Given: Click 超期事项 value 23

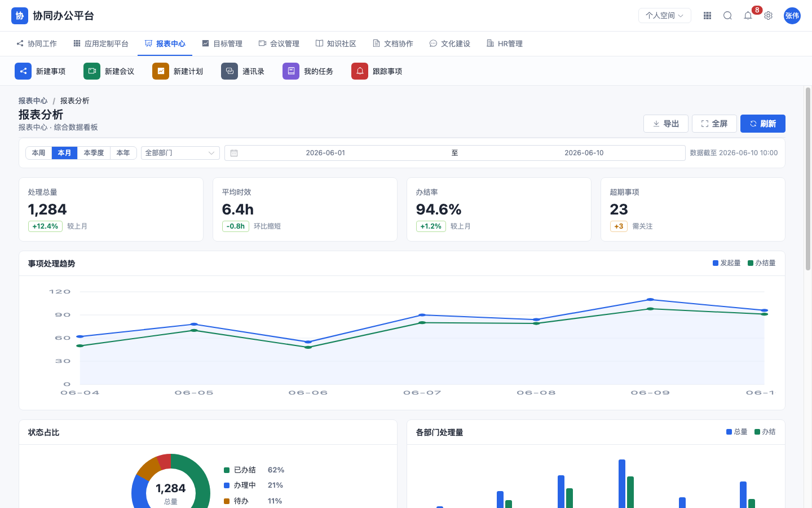Looking at the screenshot, I should 619,209.
